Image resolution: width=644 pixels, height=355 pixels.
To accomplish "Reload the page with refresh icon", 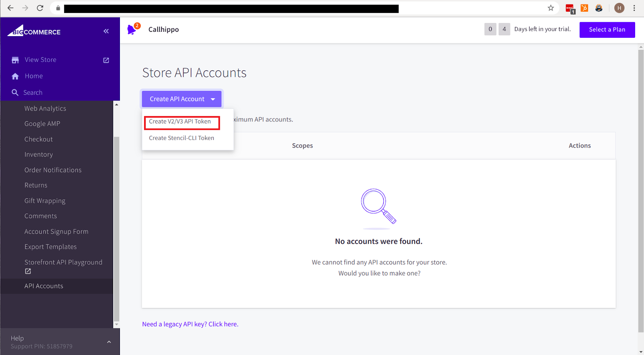I will click(x=40, y=8).
